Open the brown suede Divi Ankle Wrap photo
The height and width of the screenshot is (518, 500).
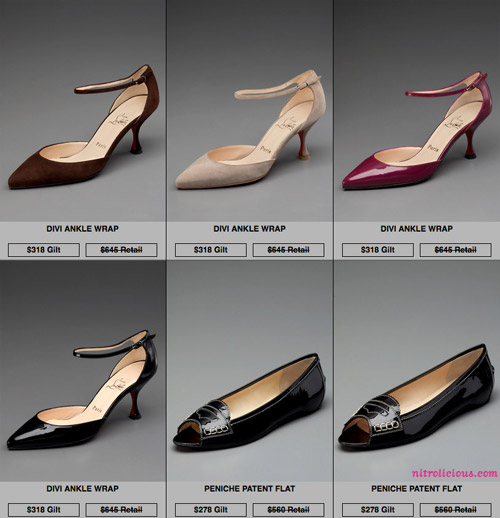(x=83, y=111)
